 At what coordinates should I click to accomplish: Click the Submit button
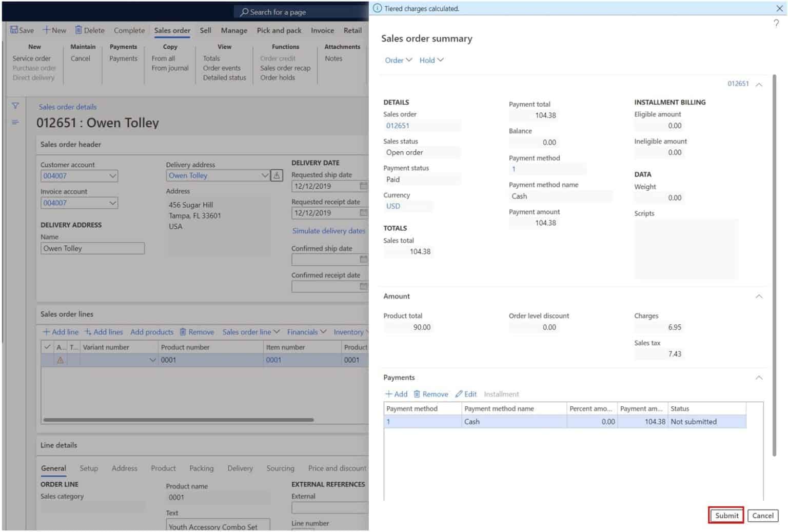(726, 516)
